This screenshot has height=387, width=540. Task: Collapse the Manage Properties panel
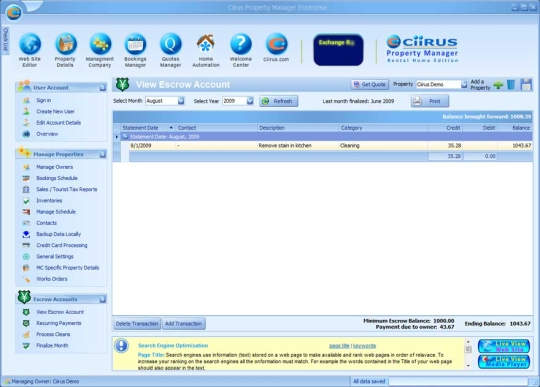[x=103, y=155]
